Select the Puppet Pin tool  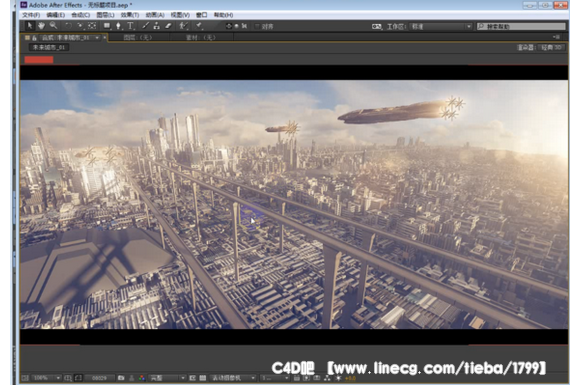click(199, 26)
